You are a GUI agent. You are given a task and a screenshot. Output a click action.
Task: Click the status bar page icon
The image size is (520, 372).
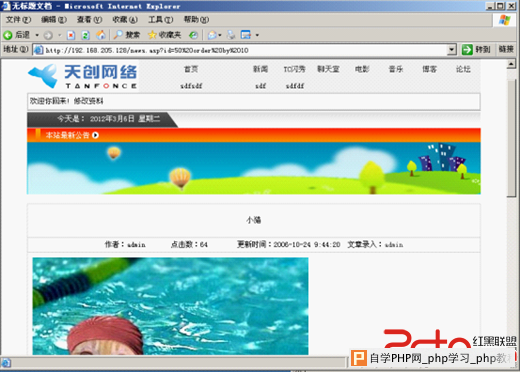coord(6,363)
